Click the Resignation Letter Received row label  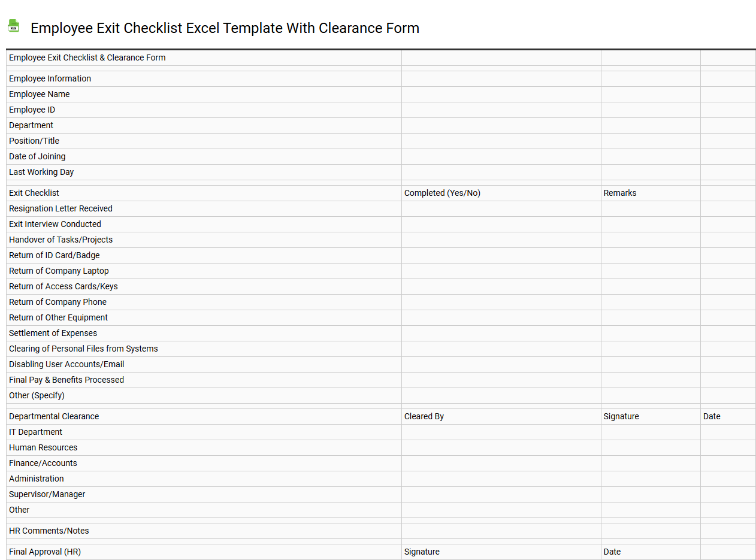click(x=61, y=208)
